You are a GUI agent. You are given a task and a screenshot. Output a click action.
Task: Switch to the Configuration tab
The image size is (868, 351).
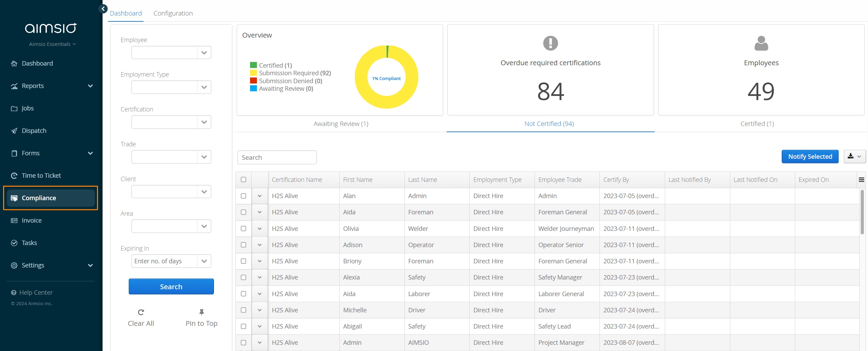(173, 13)
